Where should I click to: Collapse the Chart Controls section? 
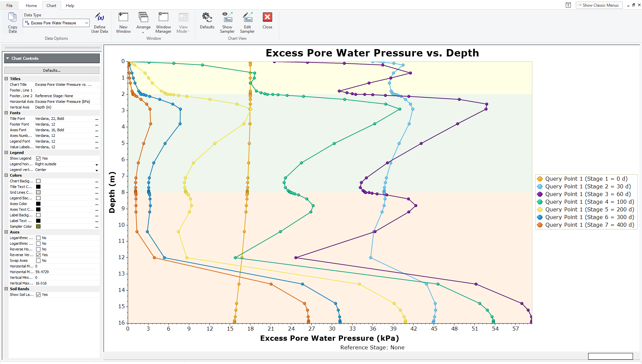click(7, 58)
